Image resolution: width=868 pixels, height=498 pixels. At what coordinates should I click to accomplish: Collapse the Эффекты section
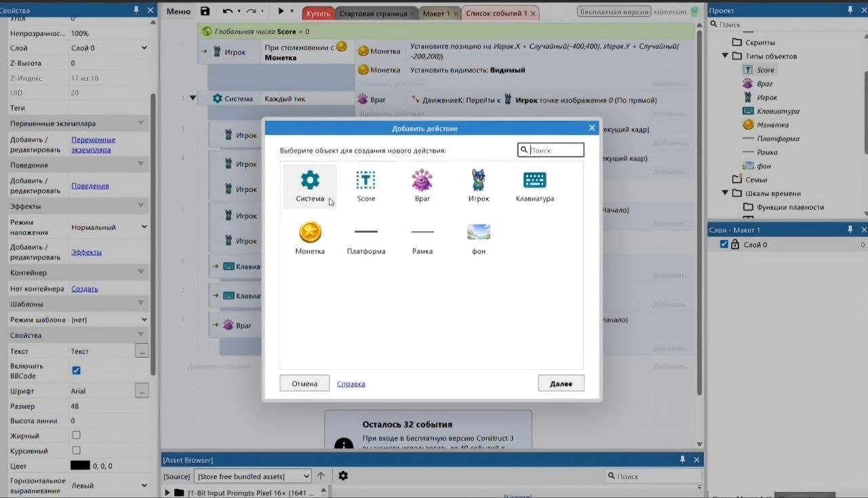click(141, 206)
